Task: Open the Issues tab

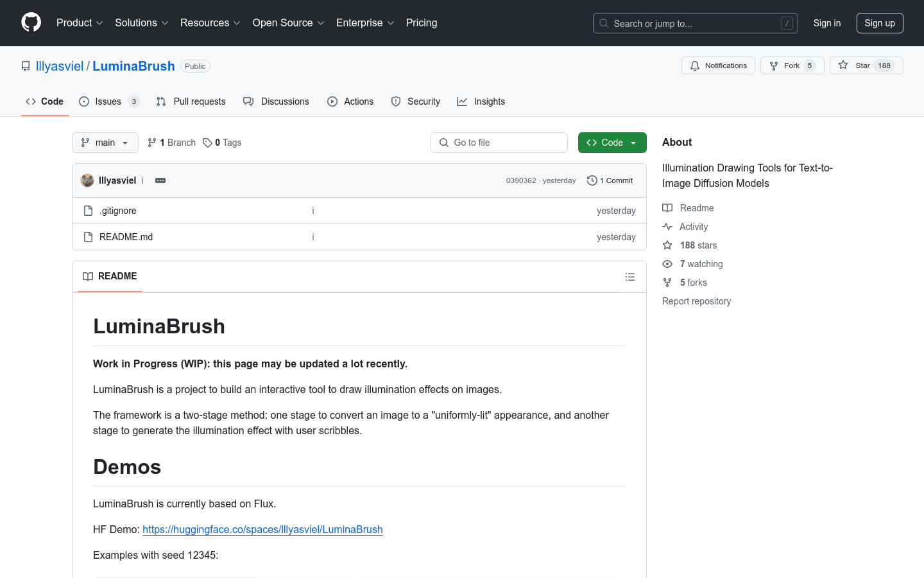Action: (x=109, y=101)
